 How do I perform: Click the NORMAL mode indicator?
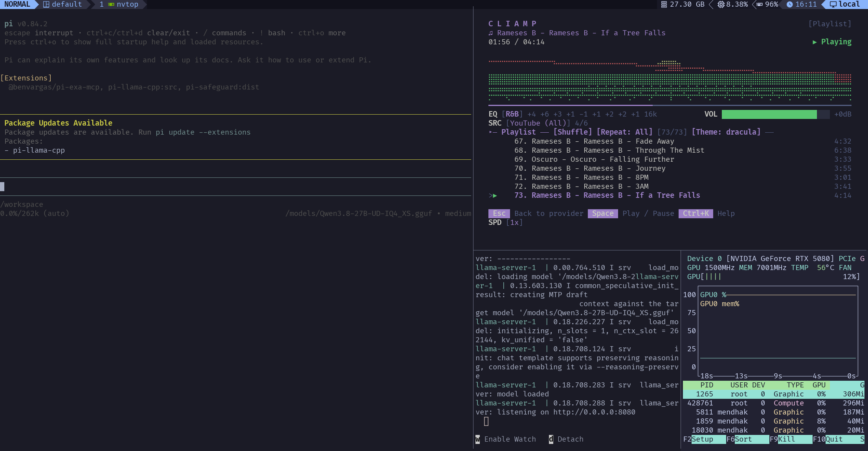click(17, 4)
